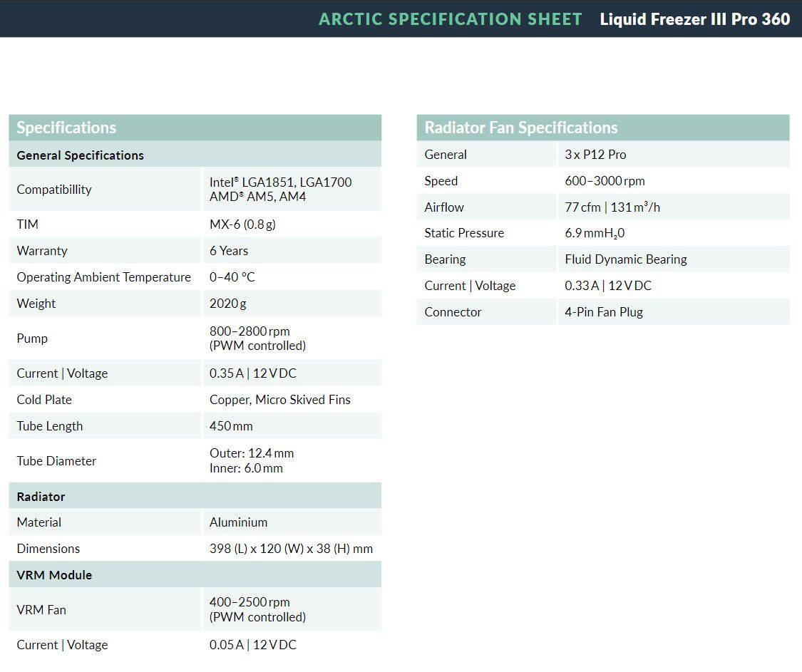Click the Operating Ambient Temperature label
The image size is (802, 672).
pos(103,277)
